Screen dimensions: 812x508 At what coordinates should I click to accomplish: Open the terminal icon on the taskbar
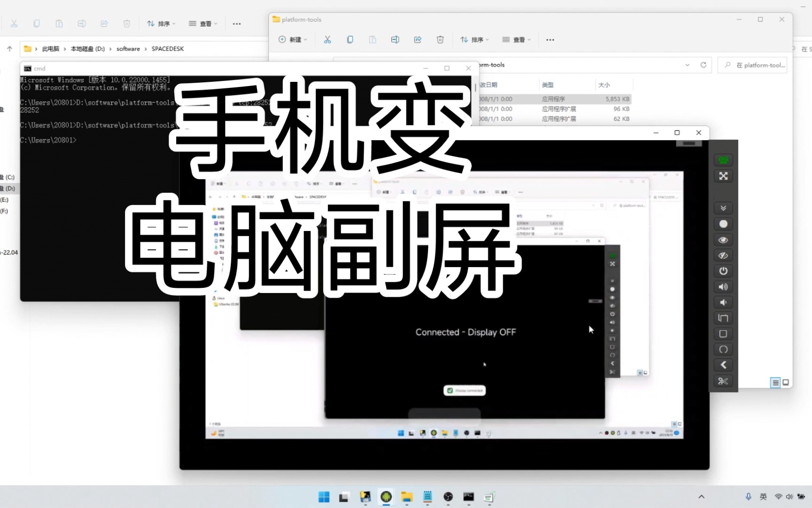469,497
